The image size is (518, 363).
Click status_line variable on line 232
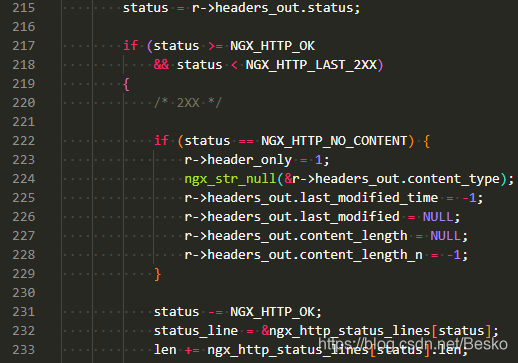point(196,331)
